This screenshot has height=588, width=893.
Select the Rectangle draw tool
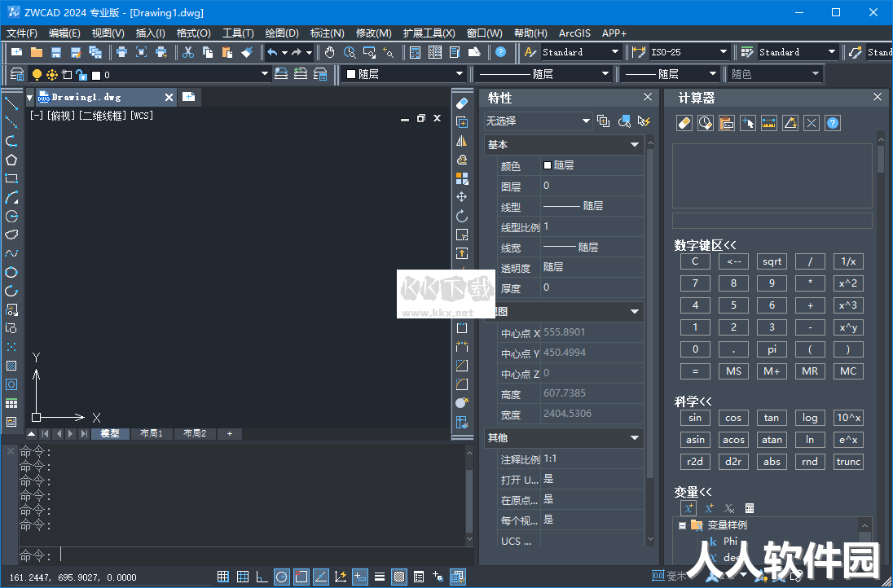click(x=11, y=178)
